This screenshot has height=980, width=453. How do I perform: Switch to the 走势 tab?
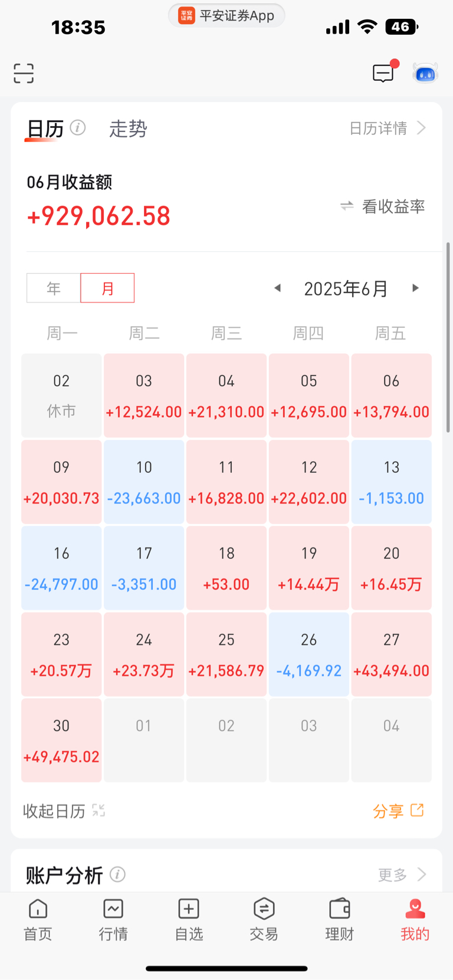(128, 129)
